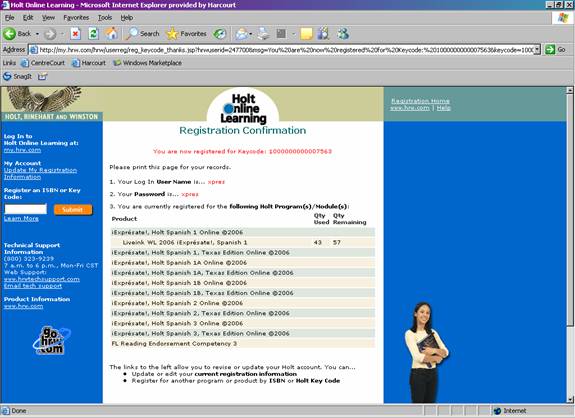Go back with the Back button
This screenshot has width=575, height=418.
(x=17, y=34)
